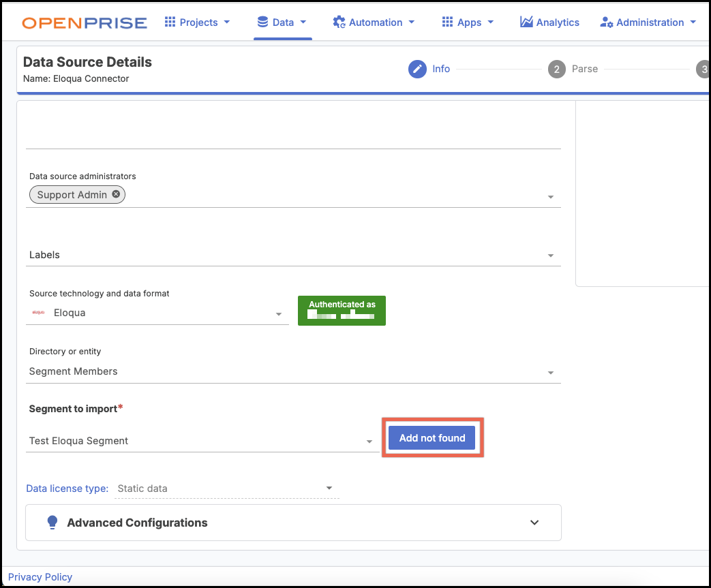Click the Administration user-gear icon
This screenshot has width=711, height=588.
click(x=606, y=22)
